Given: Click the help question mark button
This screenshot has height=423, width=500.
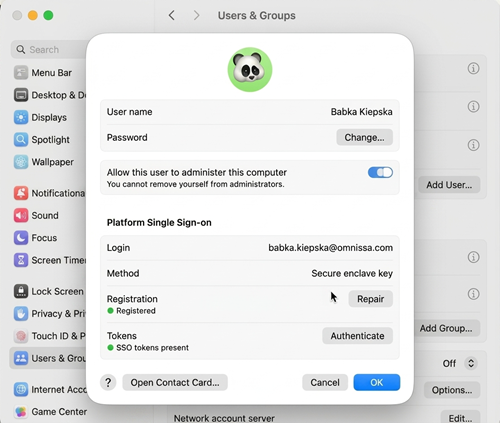Looking at the screenshot, I should tap(108, 382).
